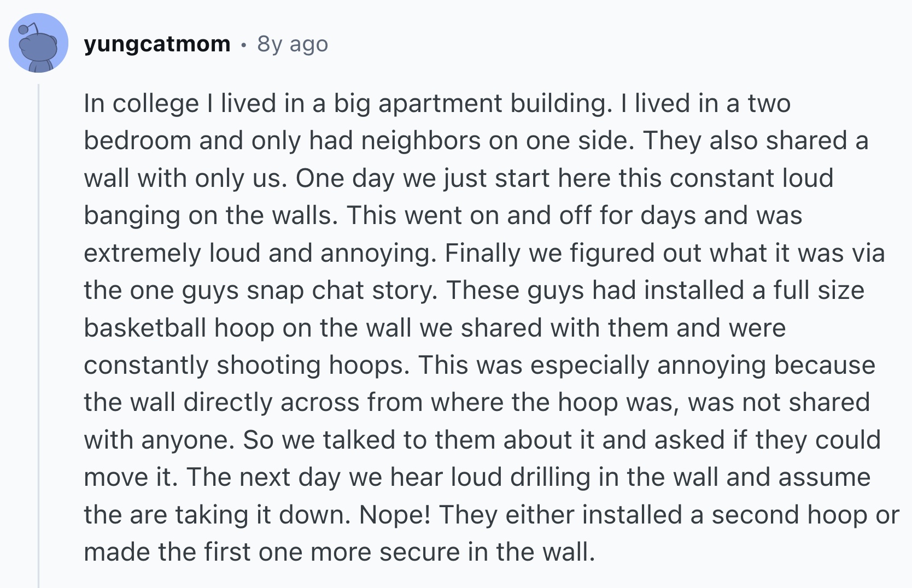This screenshot has width=912, height=588.
Task: Click the timestamp next to the dot
Action: click(x=291, y=45)
